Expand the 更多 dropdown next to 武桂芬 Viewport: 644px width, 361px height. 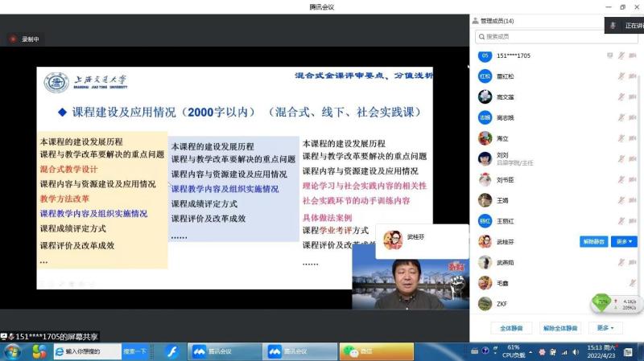pos(625,241)
